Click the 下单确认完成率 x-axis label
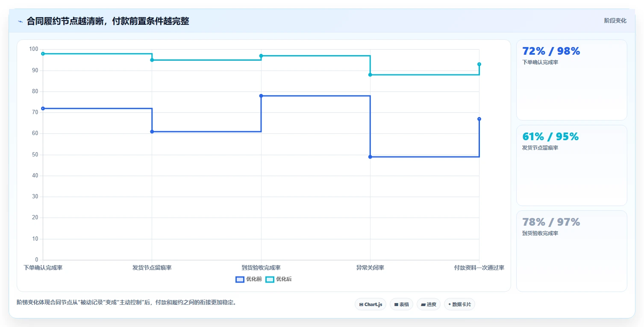644x327 pixels. pos(43,268)
